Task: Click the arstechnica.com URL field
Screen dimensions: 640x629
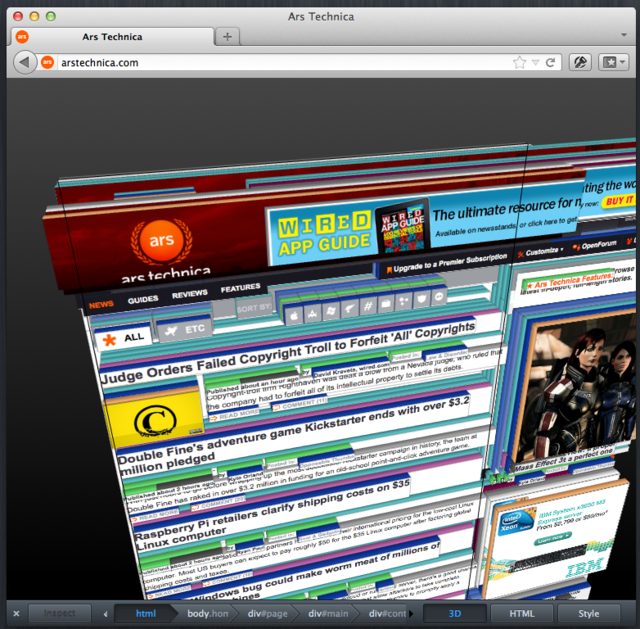Action: click(284, 62)
